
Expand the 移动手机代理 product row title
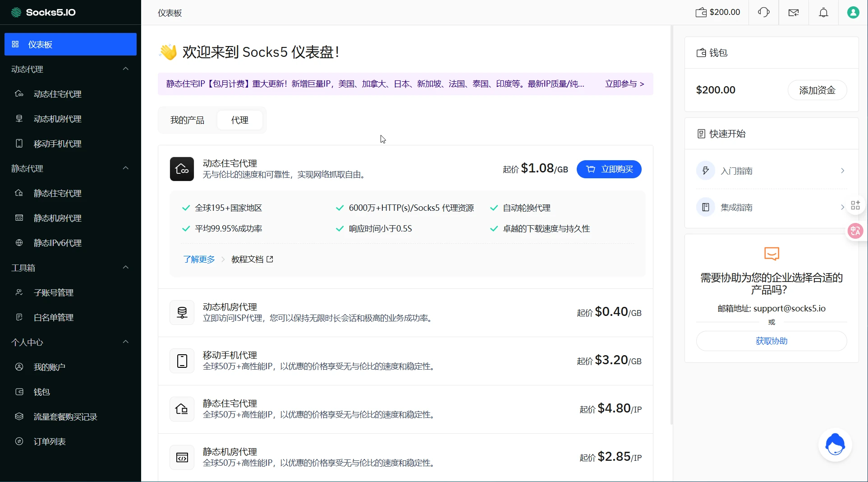pyautogui.click(x=230, y=355)
